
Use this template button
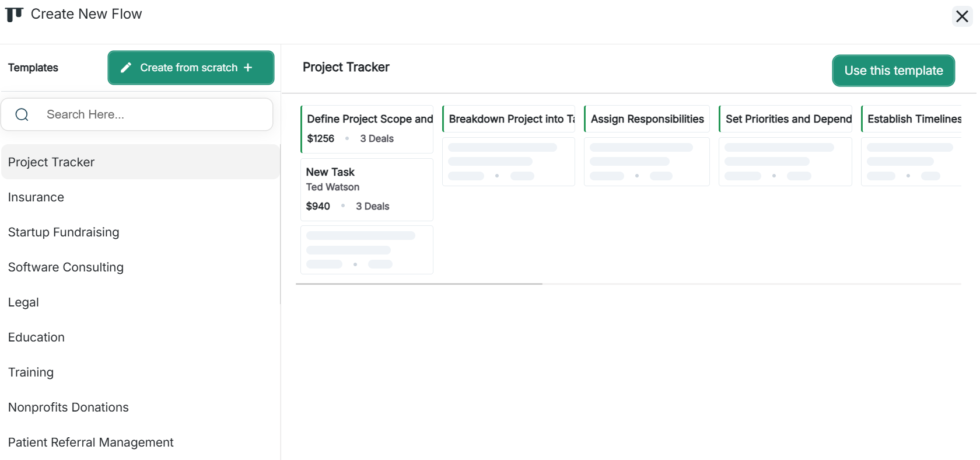(893, 71)
